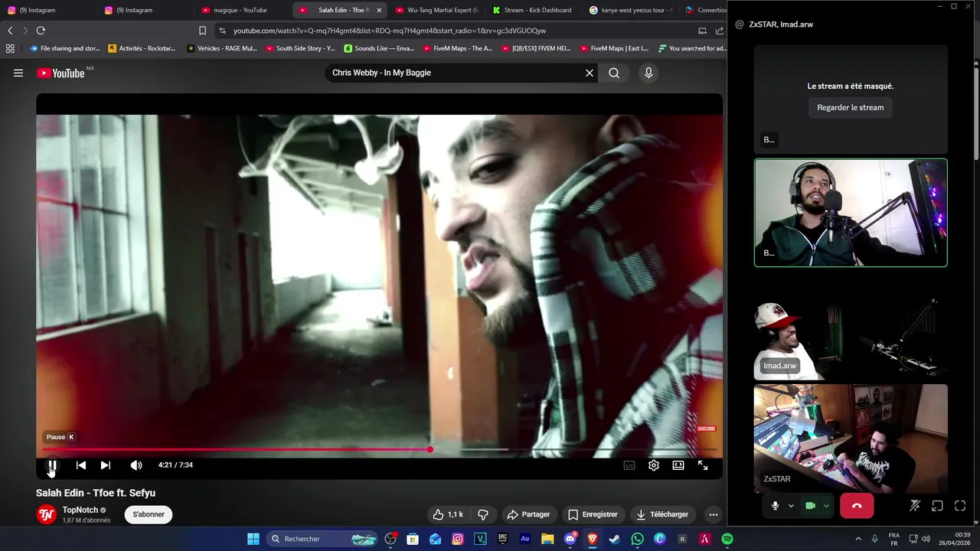Turn off camera in Discord call
This screenshot has height=551, width=980.
pos(810,506)
